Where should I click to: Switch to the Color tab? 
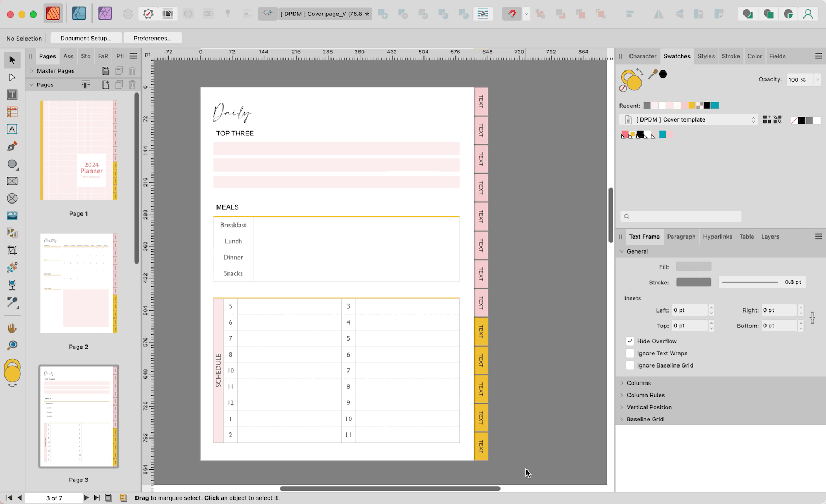pyautogui.click(x=754, y=56)
